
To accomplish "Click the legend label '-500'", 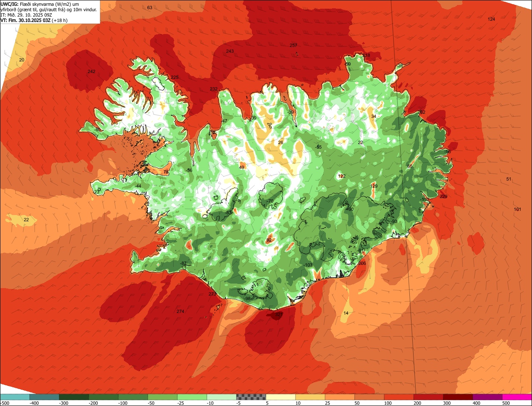I will [x=5, y=403].
